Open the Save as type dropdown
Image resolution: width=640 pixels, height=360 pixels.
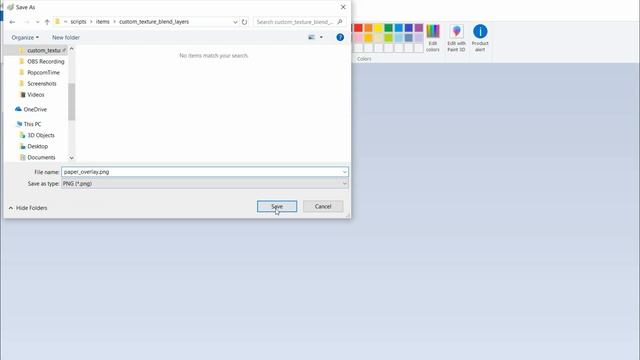click(x=204, y=184)
